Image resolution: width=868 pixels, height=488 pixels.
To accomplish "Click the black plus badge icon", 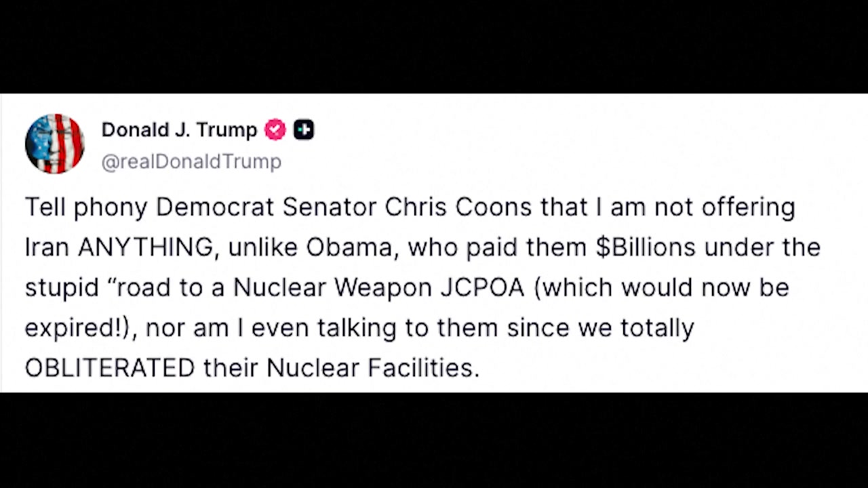I will [x=303, y=129].
